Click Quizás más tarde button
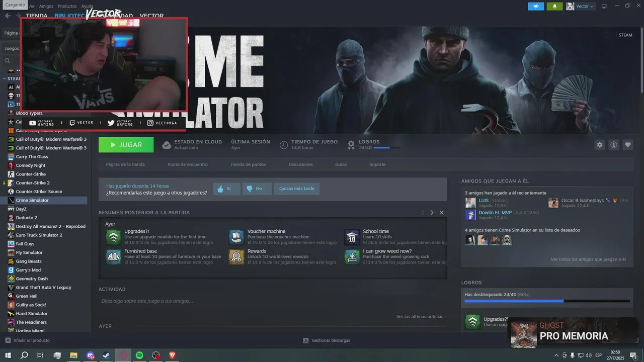Image resolution: width=644 pixels, height=362 pixels. pos(297,189)
